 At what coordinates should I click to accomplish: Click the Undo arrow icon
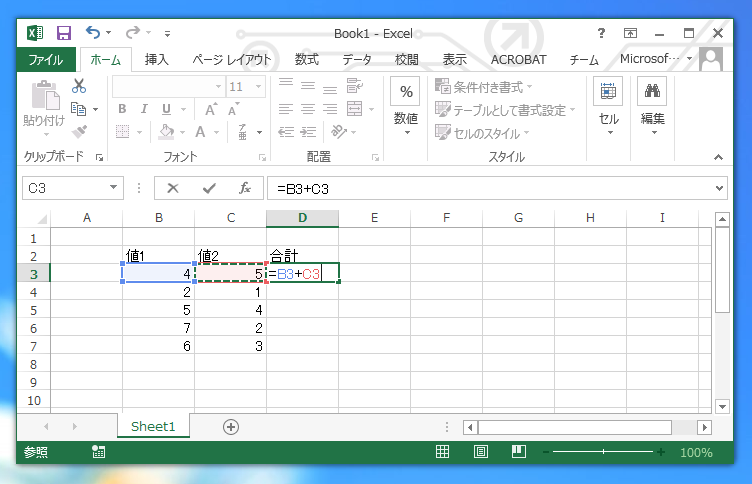93,33
